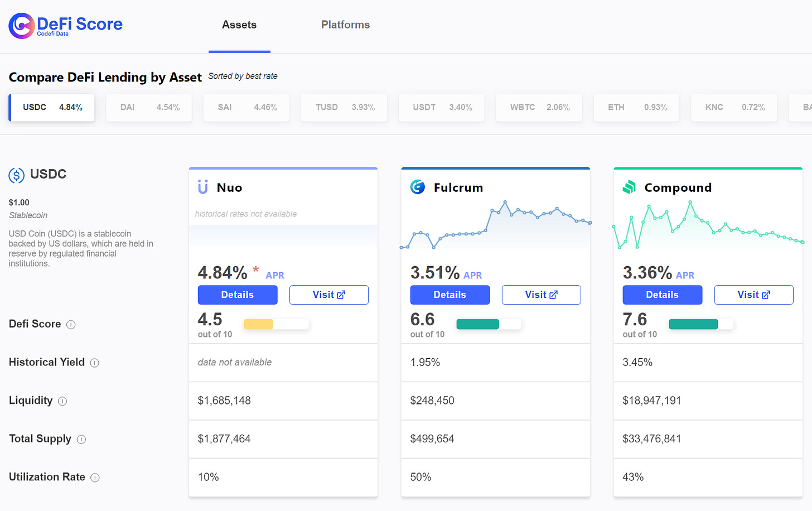Select the ETH 0.93% asset chip

[x=636, y=107]
